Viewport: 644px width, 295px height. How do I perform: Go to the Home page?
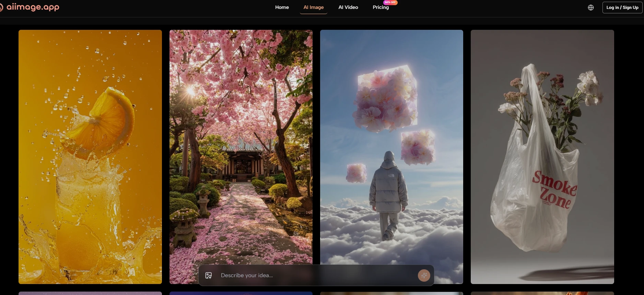(282, 7)
